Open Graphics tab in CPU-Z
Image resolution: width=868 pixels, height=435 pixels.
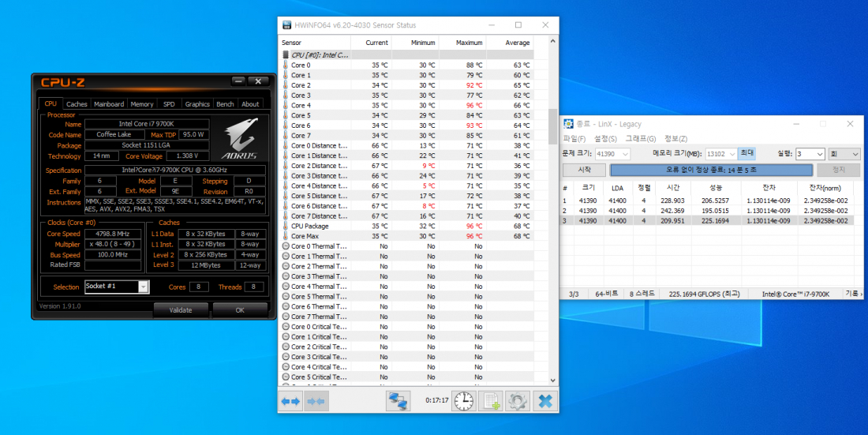[x=197, y=103]
